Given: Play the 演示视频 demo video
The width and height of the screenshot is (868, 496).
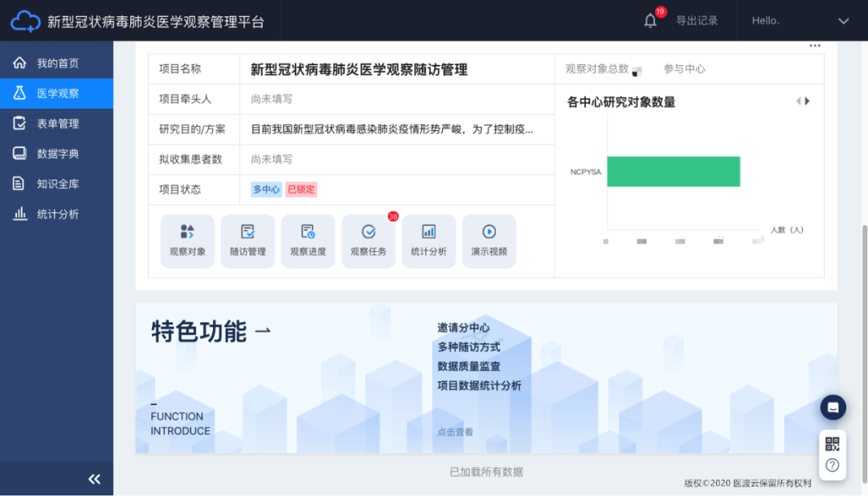Looking at the screenshot, I should (489, 240).
